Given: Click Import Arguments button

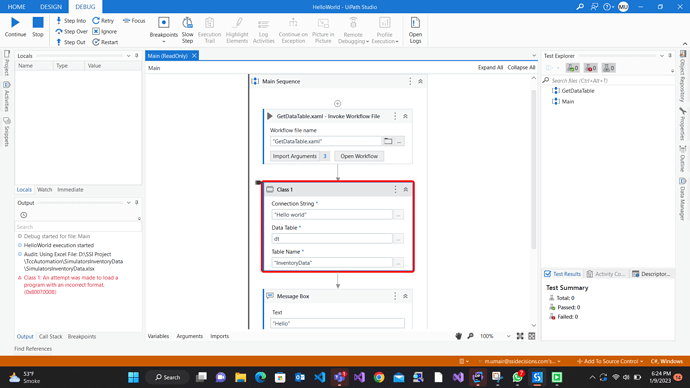Looking at the screenshot, I should 300,156.
